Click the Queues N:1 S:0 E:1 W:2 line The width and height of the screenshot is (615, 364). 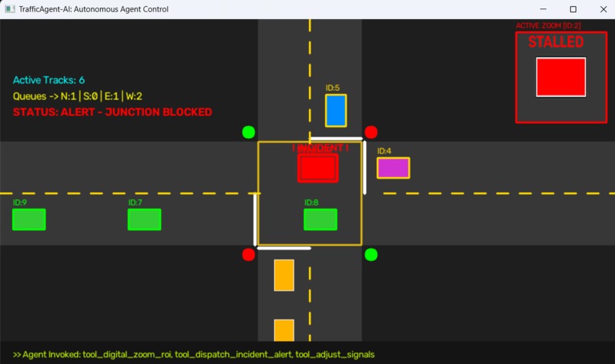tap(77, 96)
